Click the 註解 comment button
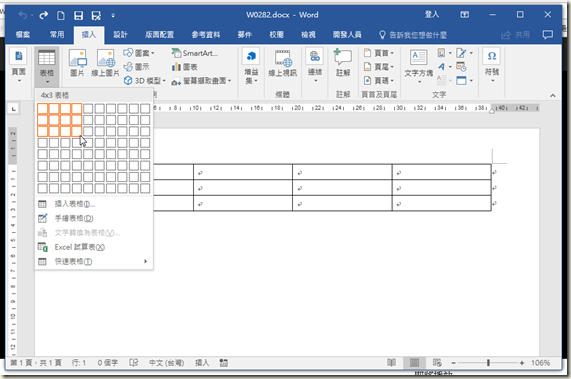Image resolution: width=571 pixels, height=379 pixels. 343,63
